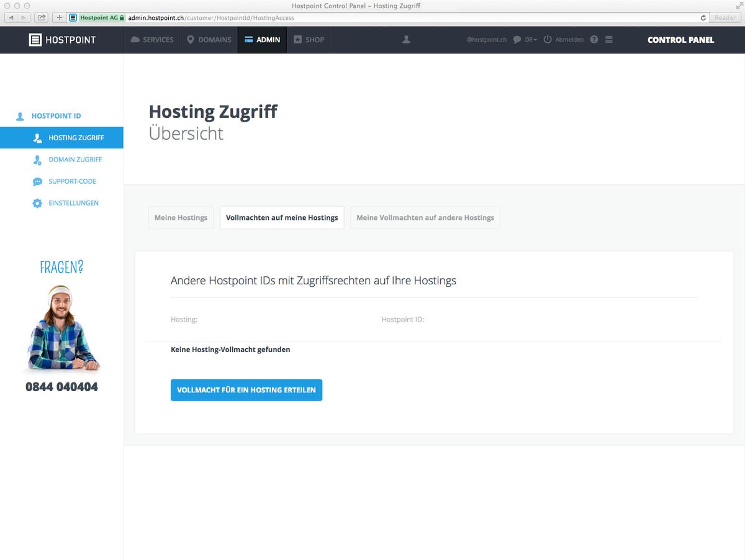This screenshot has height=560, width=745.
Task: Click Vollmacht für ein Hosting erteilen
Action: pos(246,390)
